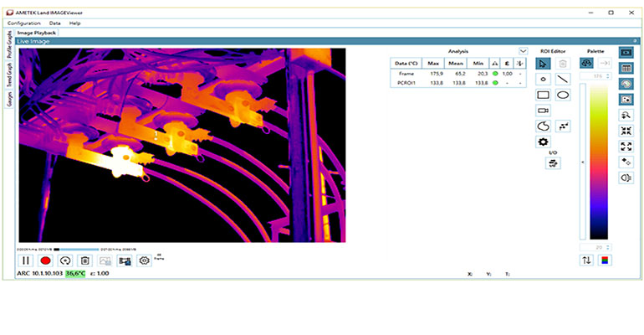The height and width of the screenshot is (335, 644).
Task: Choose the ellipse ROI tool
Action: [x=563, y=95]
